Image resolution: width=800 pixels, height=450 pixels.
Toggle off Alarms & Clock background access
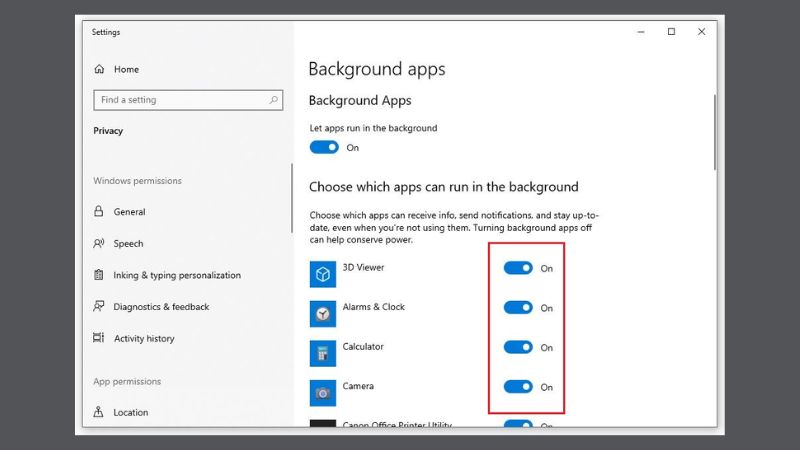click(x=518, y=308)
